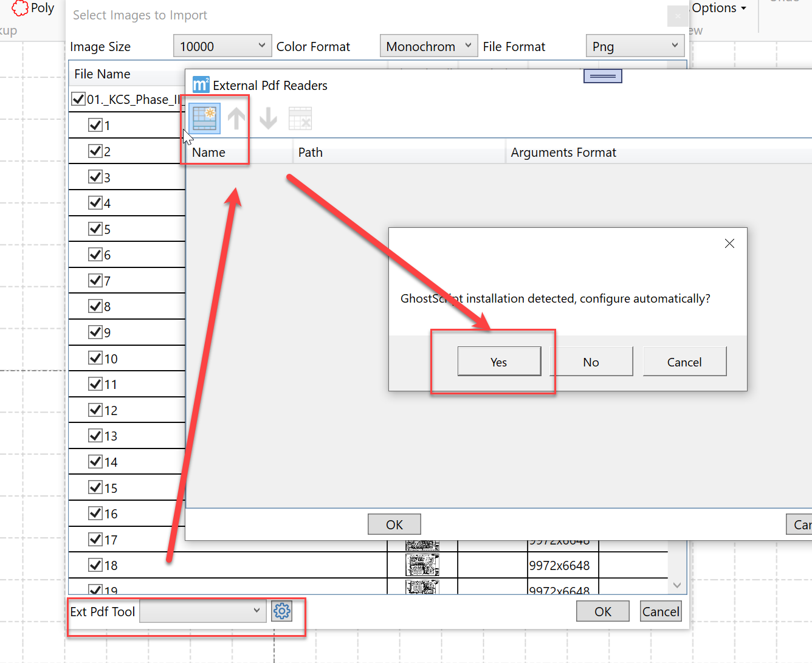Cancel the GhostScript configuration prompt

click(x=684, y=362)
